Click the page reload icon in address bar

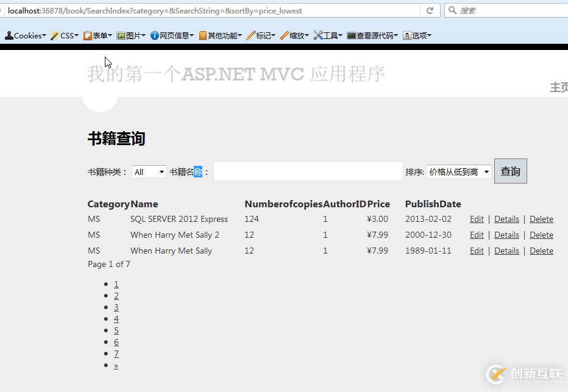[429, 10]
